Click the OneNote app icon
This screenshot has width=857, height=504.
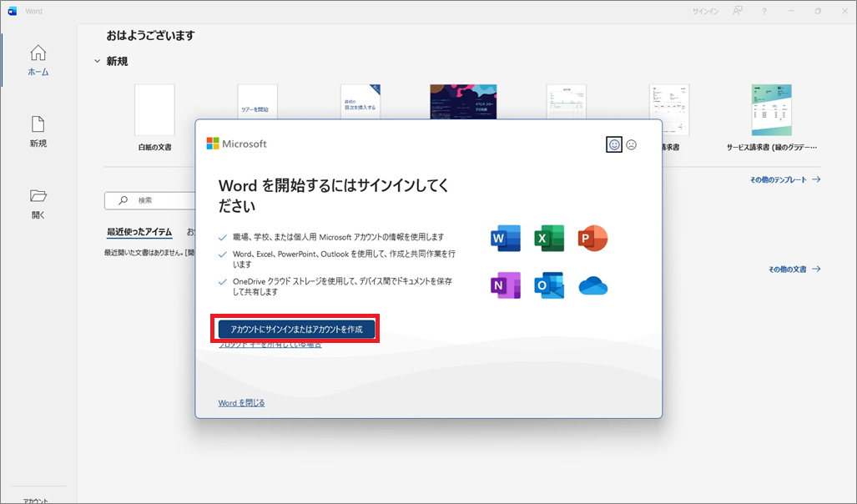pos(506,285)
